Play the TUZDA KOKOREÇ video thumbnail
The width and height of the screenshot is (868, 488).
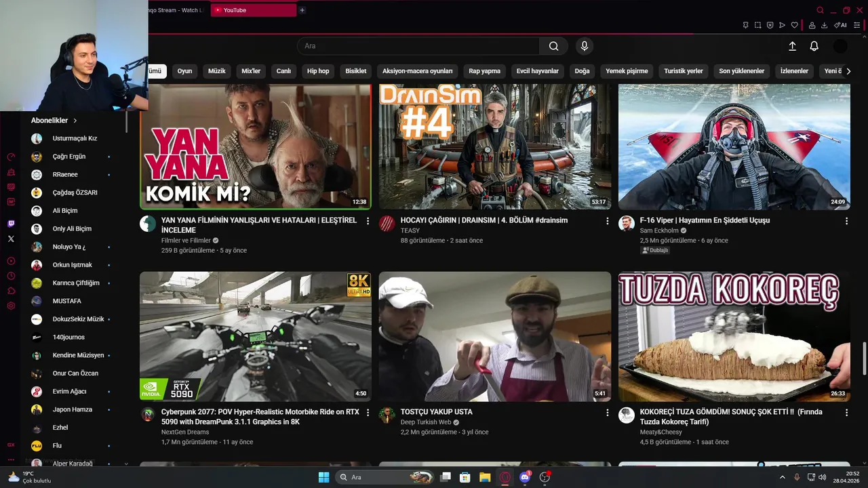[734, 337]
